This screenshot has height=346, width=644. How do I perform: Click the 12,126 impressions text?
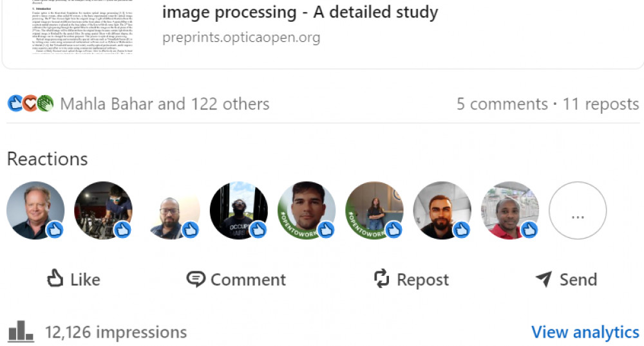[116, 332]
